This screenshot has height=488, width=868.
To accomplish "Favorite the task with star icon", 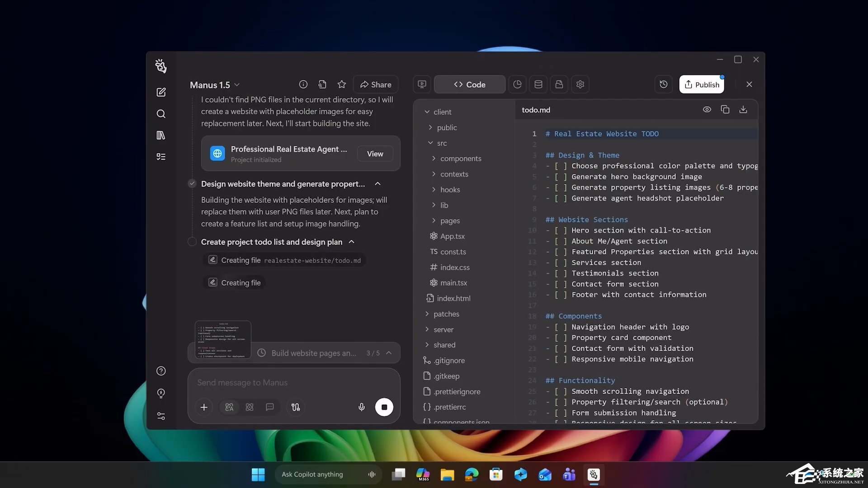I will [x=342, y=84].
